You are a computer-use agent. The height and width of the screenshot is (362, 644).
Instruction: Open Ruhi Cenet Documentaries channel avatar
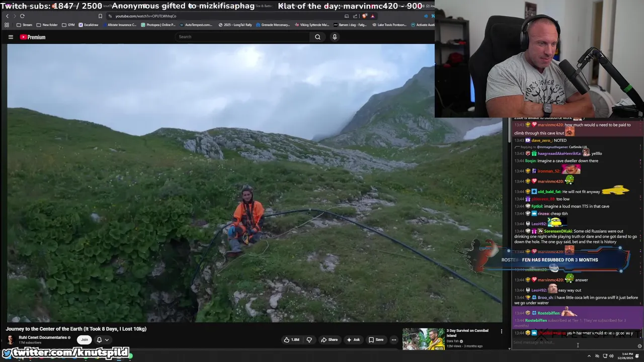(x=11, y=339)
